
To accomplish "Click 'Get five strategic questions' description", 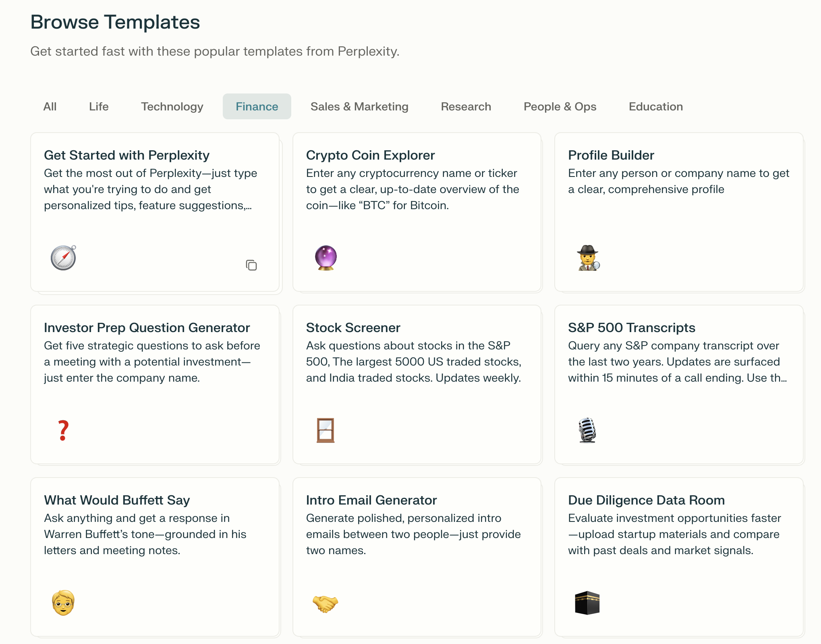I will (x=152, y=361).
